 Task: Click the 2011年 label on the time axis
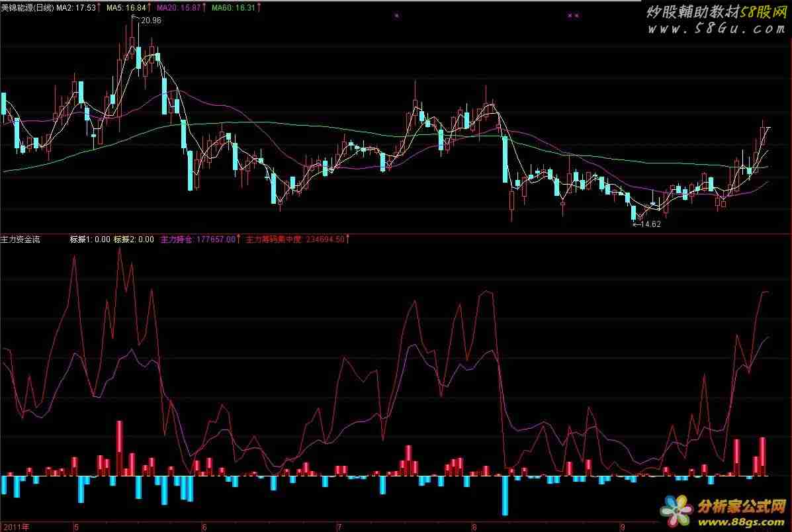[x=16, y=527]
